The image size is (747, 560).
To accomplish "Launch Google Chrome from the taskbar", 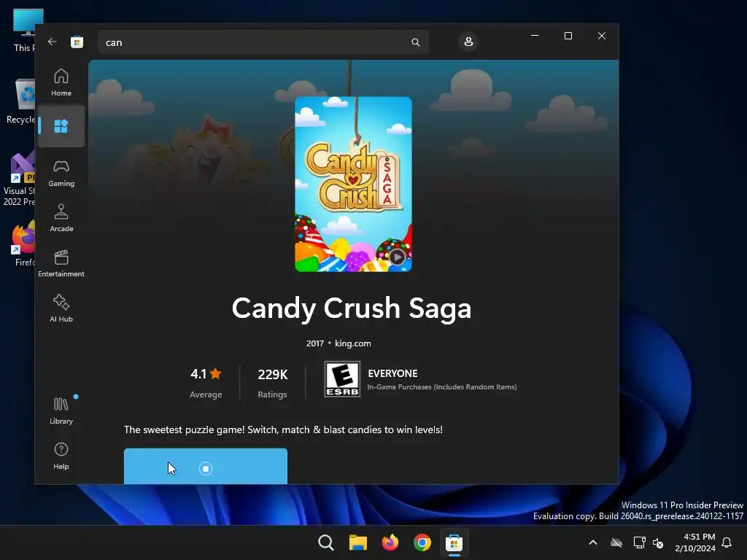I will (422, 542).
